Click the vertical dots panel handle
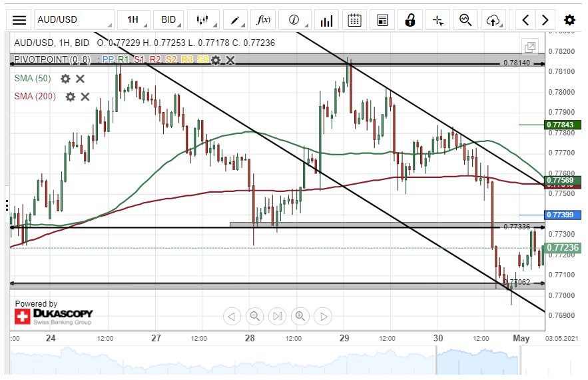588x380 pixels. 7,205
